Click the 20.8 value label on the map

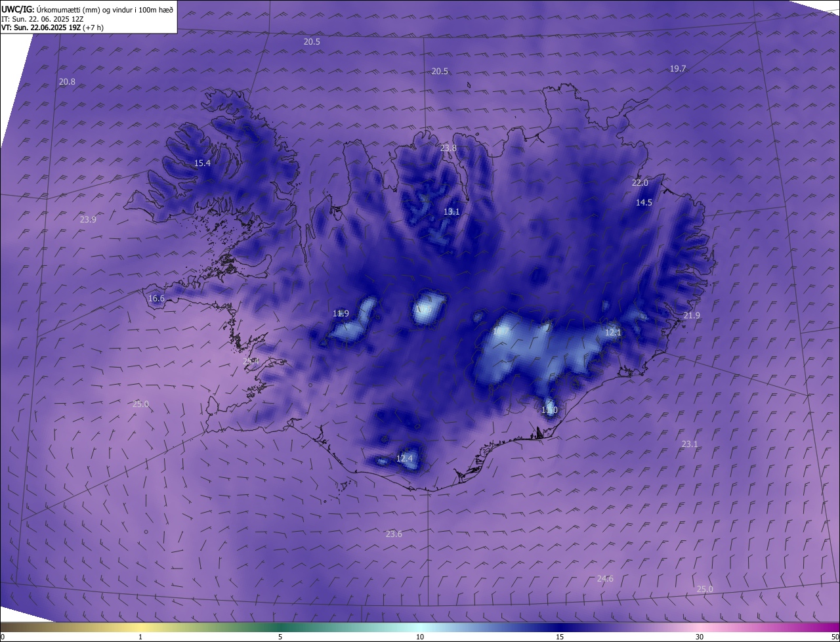67,82
